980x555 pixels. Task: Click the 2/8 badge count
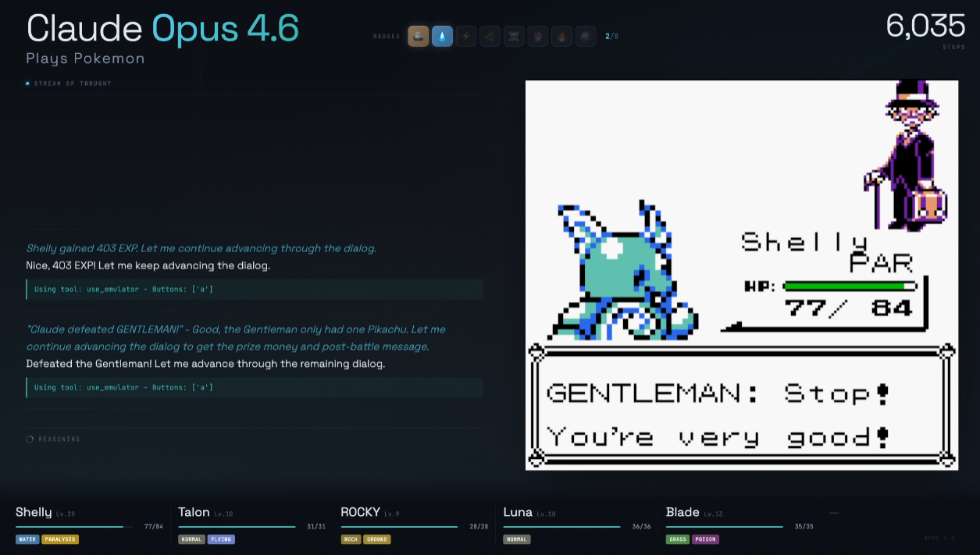(x=612, y=37)
